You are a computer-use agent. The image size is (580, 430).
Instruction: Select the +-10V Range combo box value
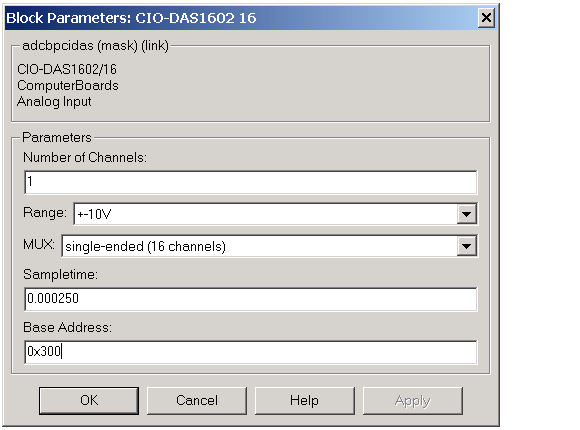[x=266, y=214]
